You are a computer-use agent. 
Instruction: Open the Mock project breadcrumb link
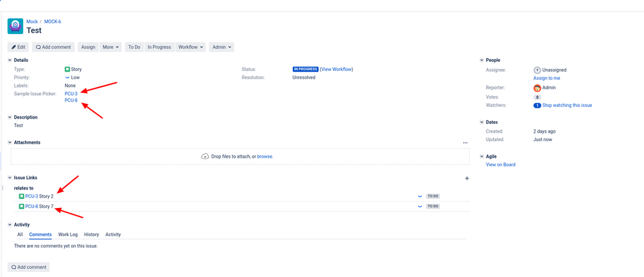coord(32,21)
